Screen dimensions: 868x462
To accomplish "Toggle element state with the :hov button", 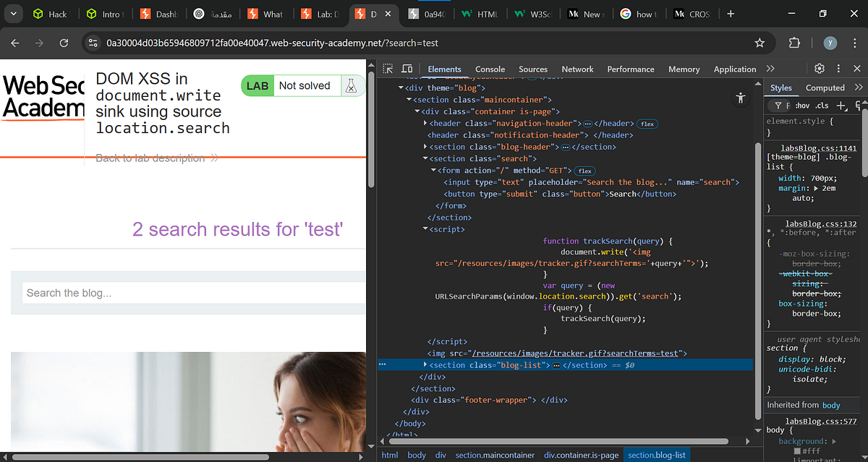I will tap(802, 105).
